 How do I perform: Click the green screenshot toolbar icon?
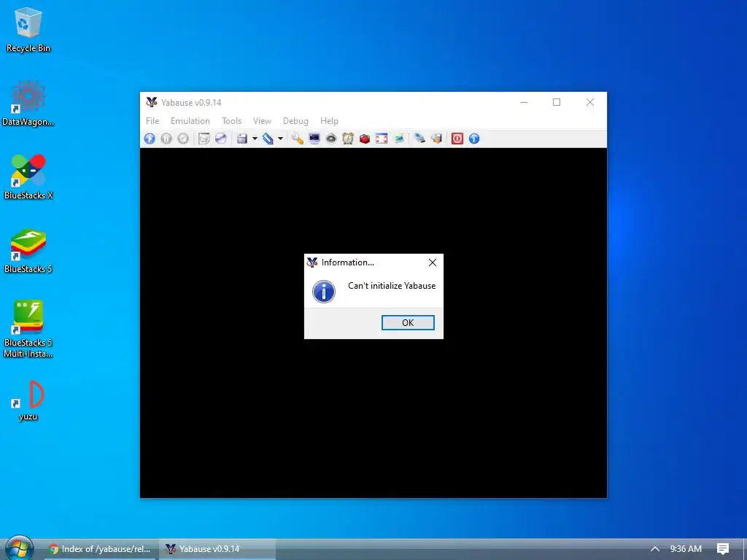click(399, 139)
